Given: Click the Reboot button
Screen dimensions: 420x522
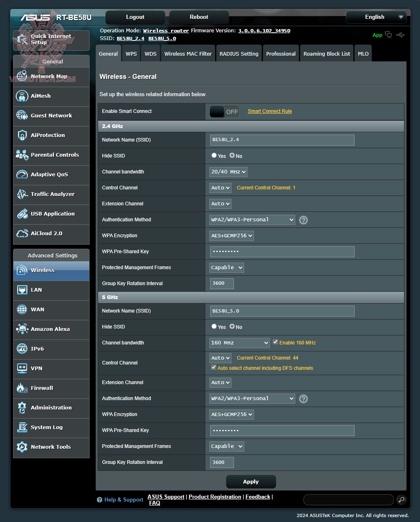Looking at the screenshot, I should (199, 17).
